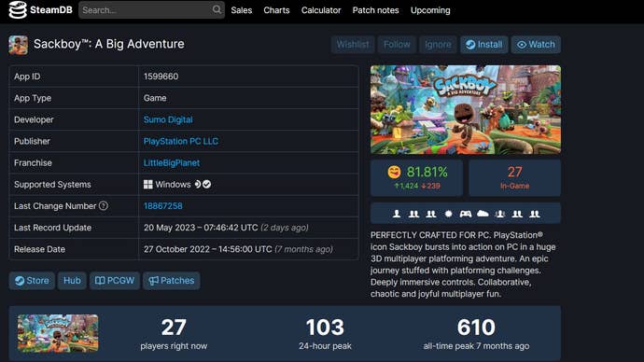Click the SteamDB home text
Screen dimensions: 644x362
(x=51, y=10)
